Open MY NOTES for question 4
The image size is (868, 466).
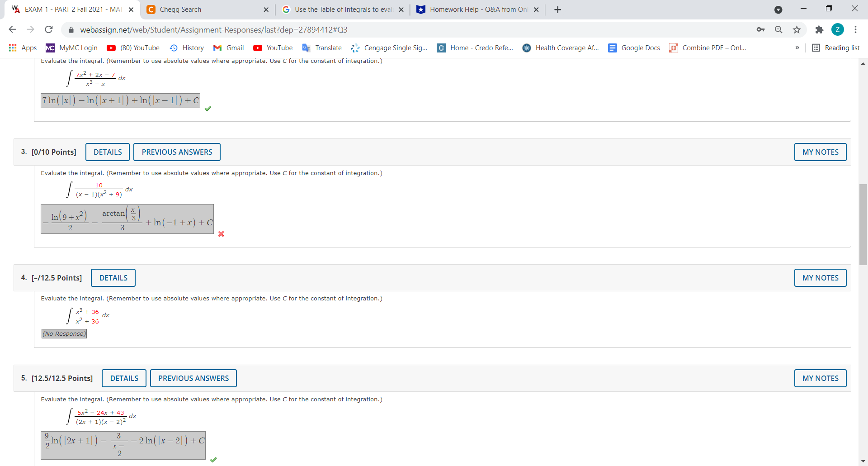click(x=821, y=278)
